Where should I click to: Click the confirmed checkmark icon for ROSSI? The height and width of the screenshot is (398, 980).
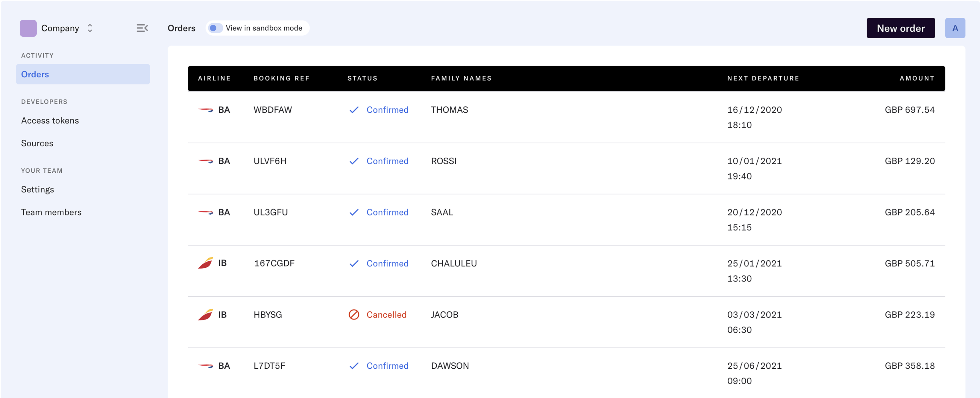(x=354, y=161)
